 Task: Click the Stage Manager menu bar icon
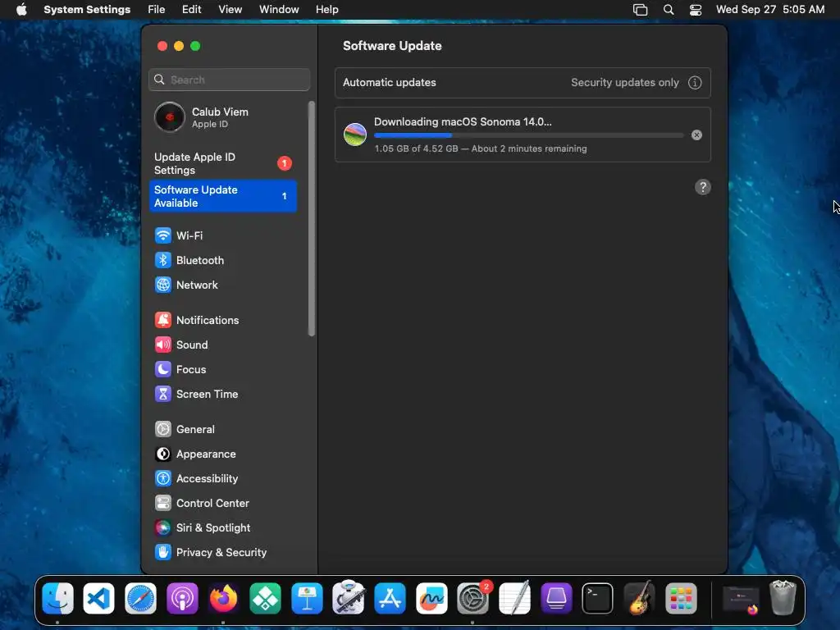640,10
